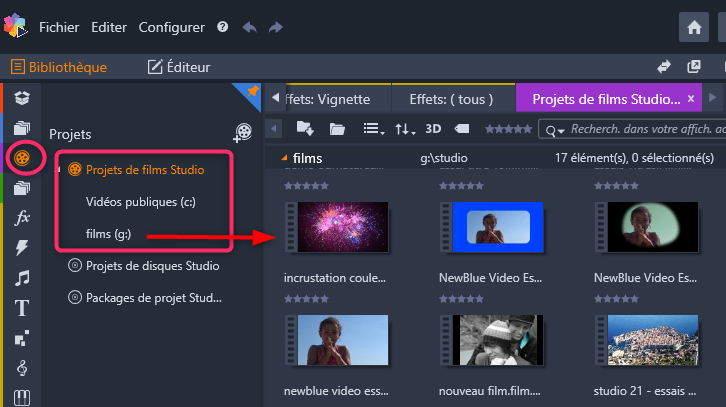The width and height of the screenshot is (726, 407).
Task: Toggle the 3D filter button
Action: click(433, 129)
